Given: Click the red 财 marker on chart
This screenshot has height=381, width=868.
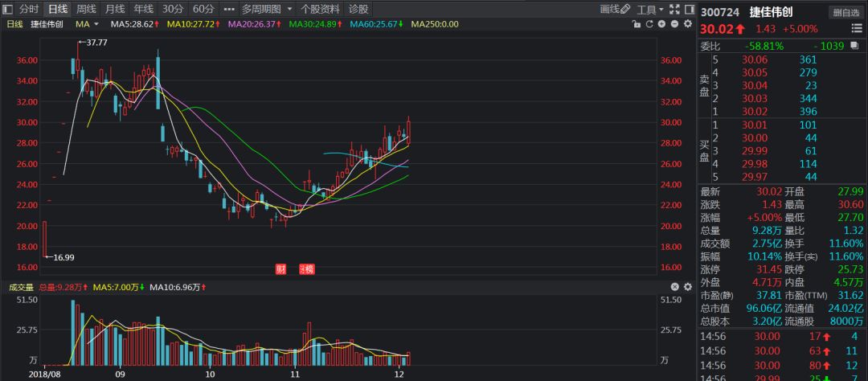Looking at the screenshot, I should (280, 269).
